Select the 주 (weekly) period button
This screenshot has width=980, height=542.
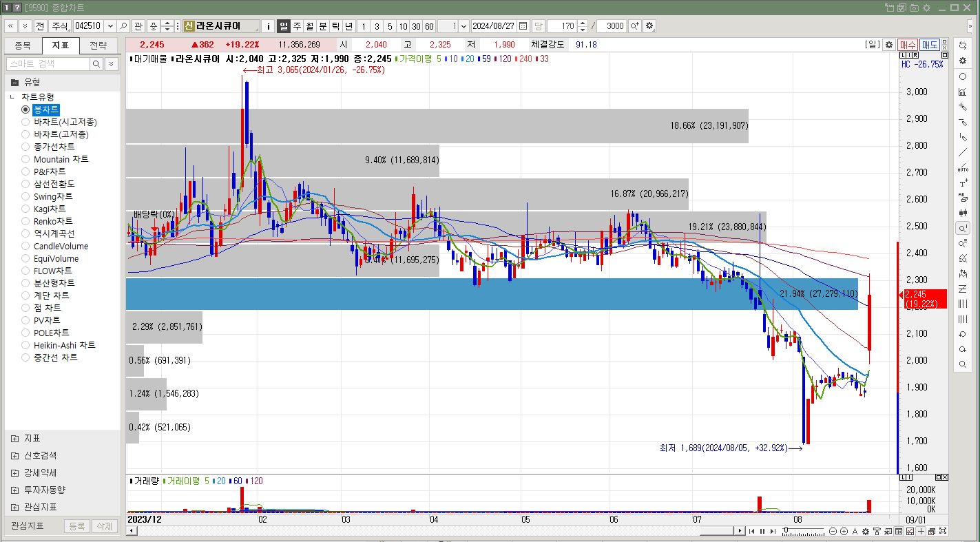(x=297, y=26)
